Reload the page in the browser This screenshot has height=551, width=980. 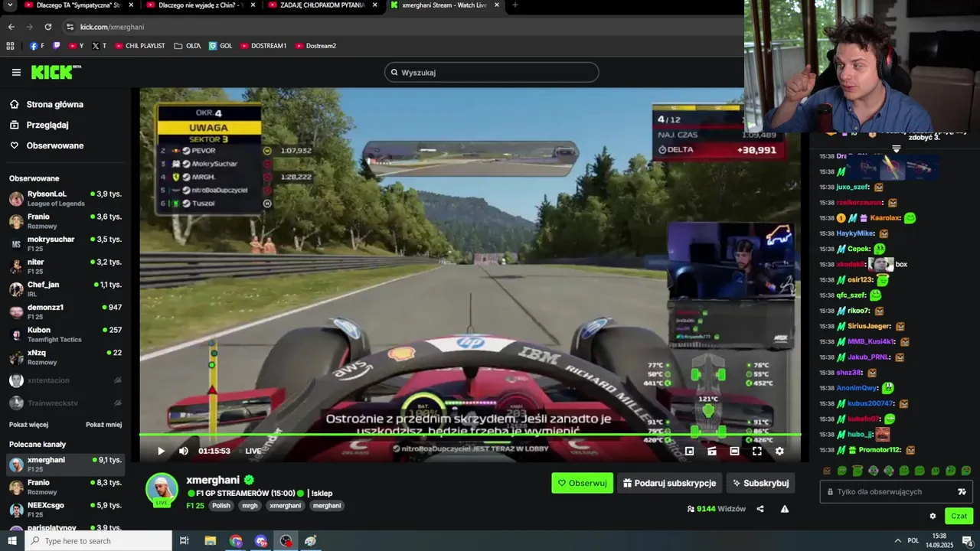pos(47,27)
